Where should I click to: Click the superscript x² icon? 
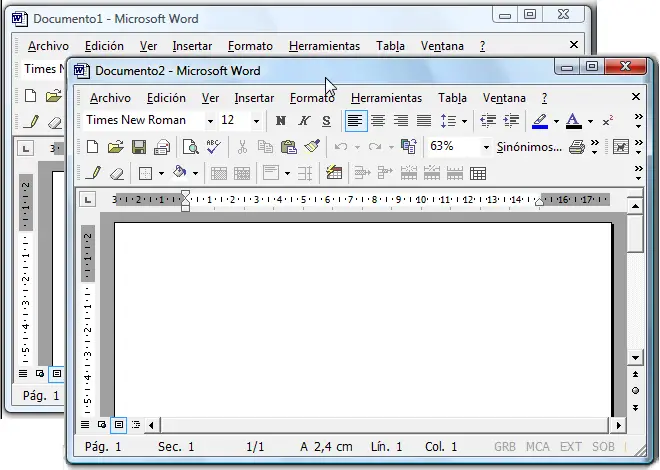pyautogui.click(x=608, y=121)
